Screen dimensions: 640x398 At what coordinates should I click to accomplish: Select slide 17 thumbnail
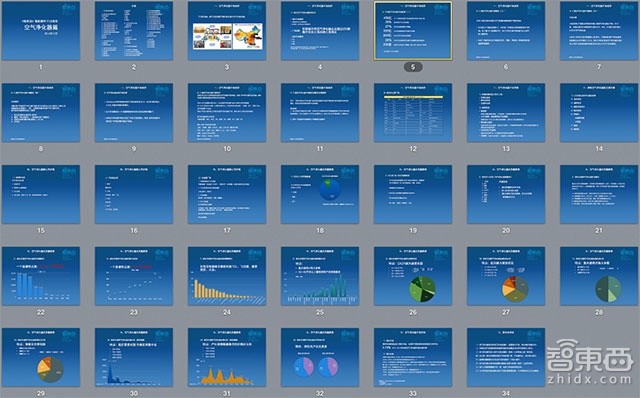(227, 194)
